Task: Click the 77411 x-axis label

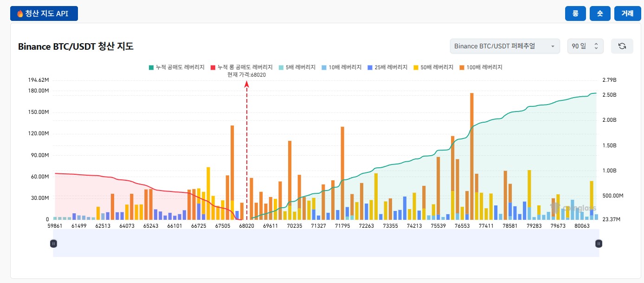Action: coord(486,226)
